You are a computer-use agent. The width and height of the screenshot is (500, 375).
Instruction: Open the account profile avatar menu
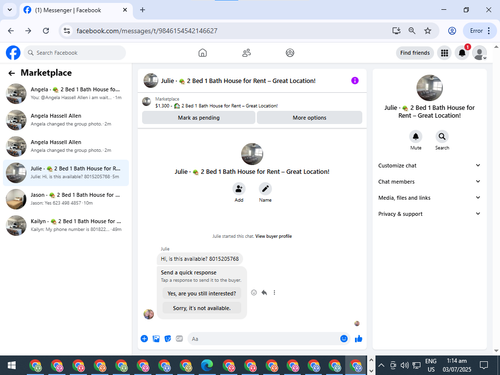tap(480, 53)
